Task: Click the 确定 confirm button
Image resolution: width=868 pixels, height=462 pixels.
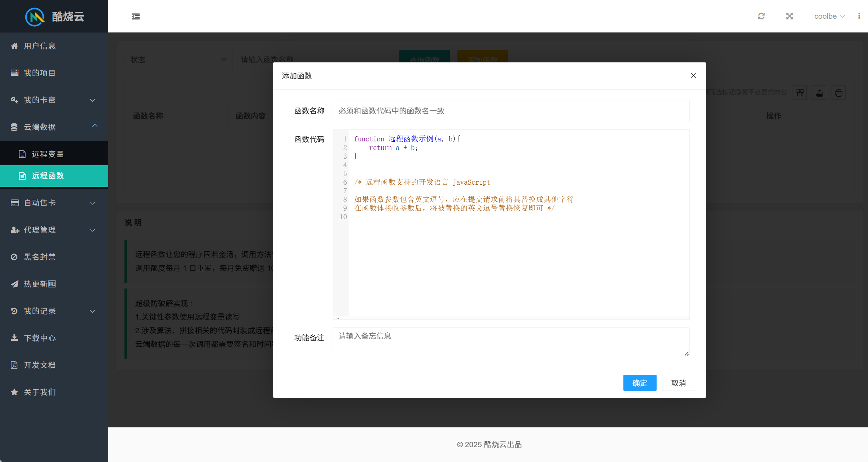Action: tap(640, 383)
